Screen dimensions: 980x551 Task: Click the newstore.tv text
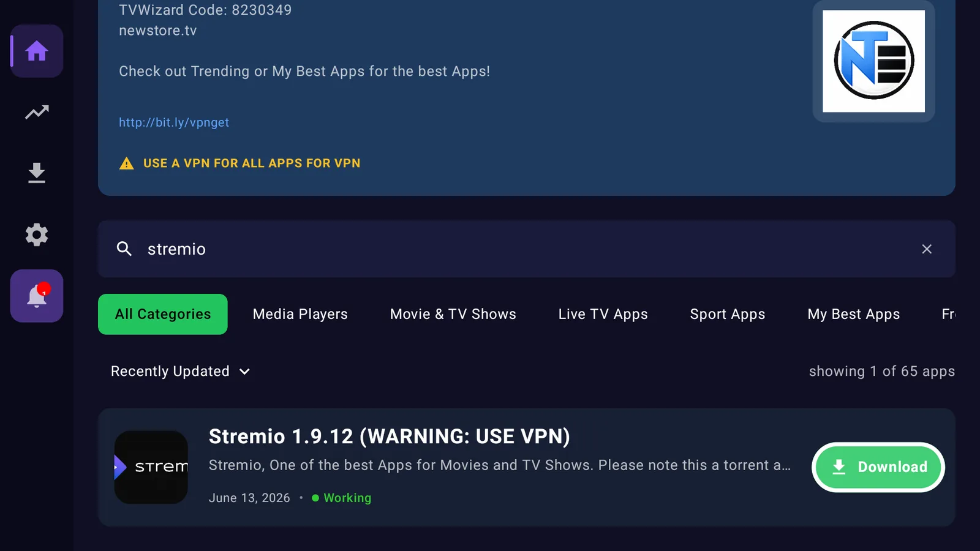(x=158, y=31)
